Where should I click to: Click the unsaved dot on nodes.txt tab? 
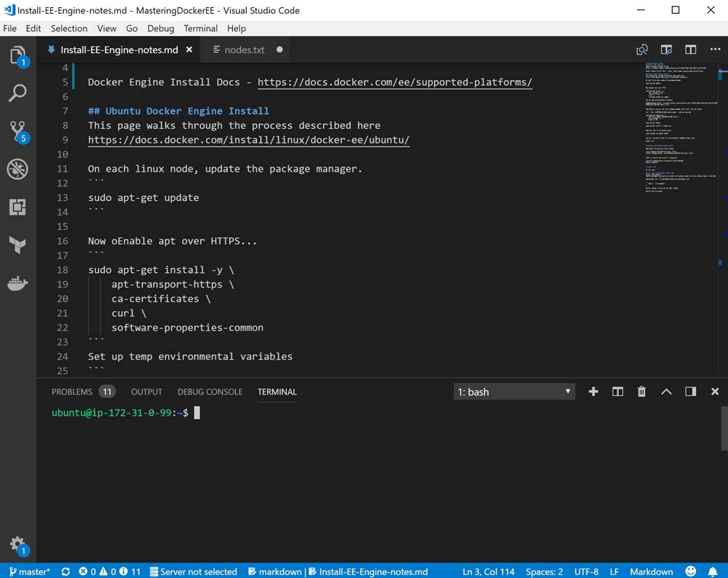point(280,50)
